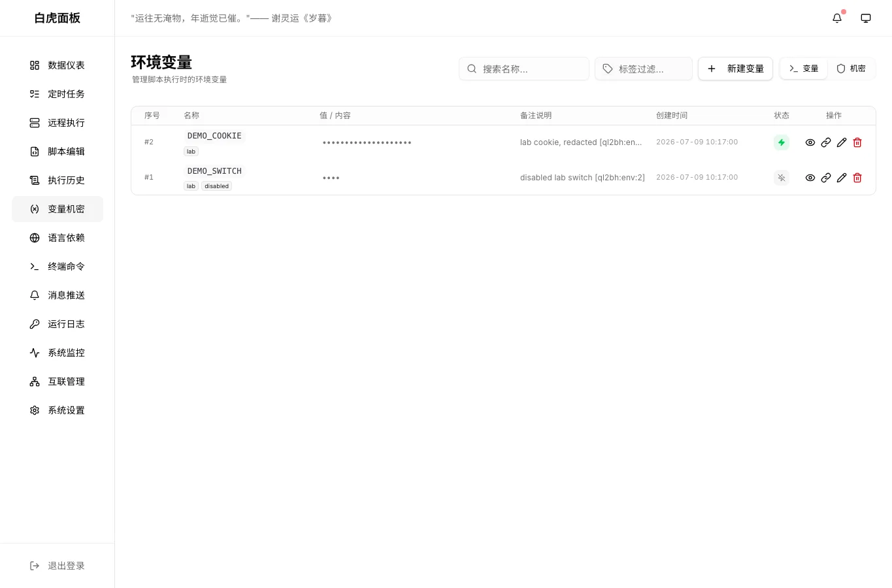This screenshot has width=892, height=588.
Task: Edit the DEMO_SWITCH variable with pencil icon
Action: [x=842, y=178]
